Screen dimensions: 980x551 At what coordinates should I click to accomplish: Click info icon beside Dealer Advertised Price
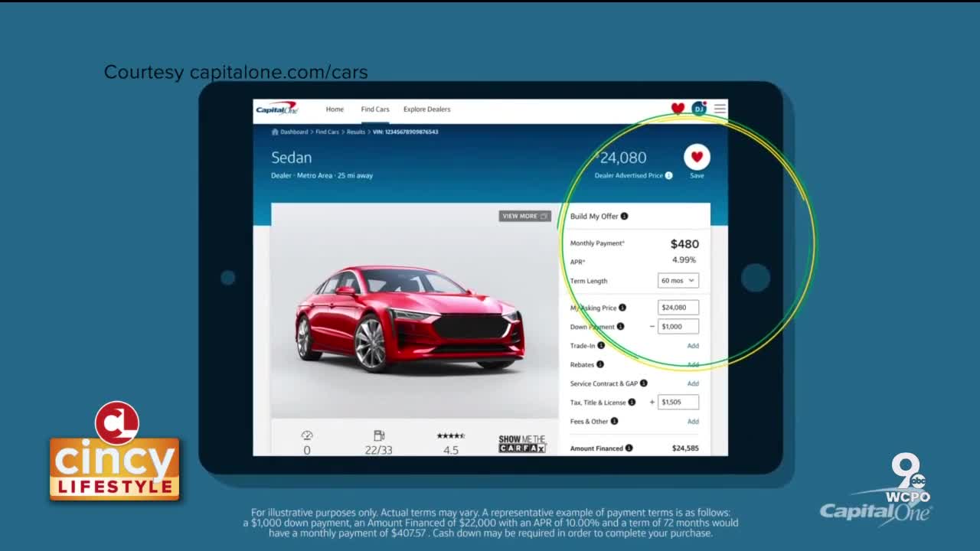click(668, 175)
